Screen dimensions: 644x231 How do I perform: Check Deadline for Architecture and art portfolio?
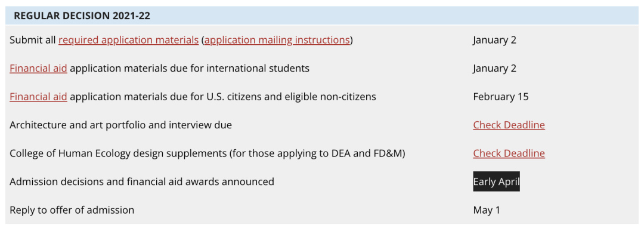click(x=509, y=125)
